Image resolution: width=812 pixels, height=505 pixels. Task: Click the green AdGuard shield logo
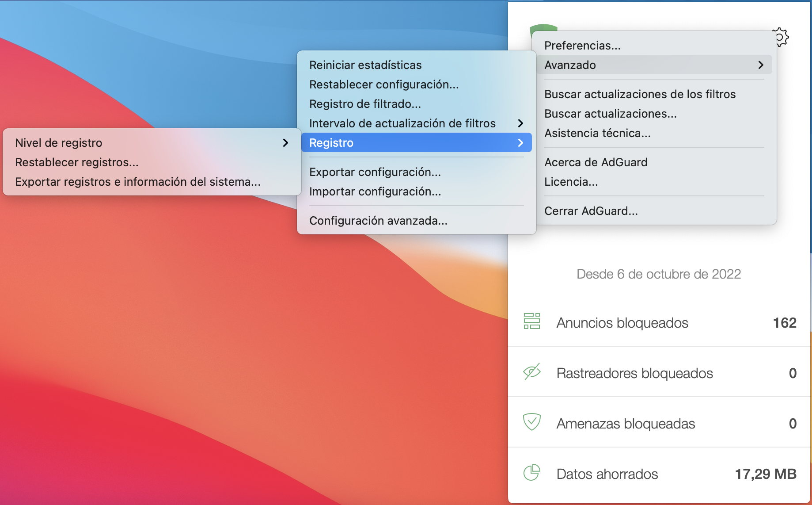543,27
